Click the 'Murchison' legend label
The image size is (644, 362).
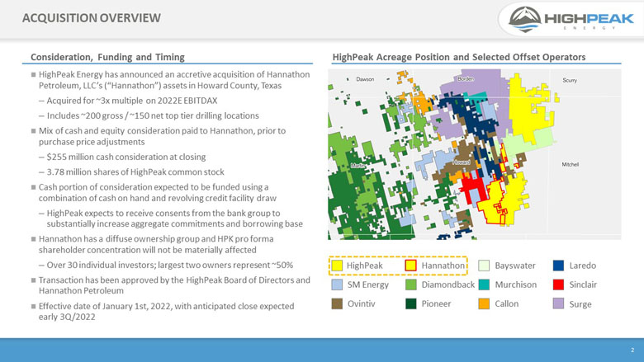pyautogui.click(x=515, y=284)
